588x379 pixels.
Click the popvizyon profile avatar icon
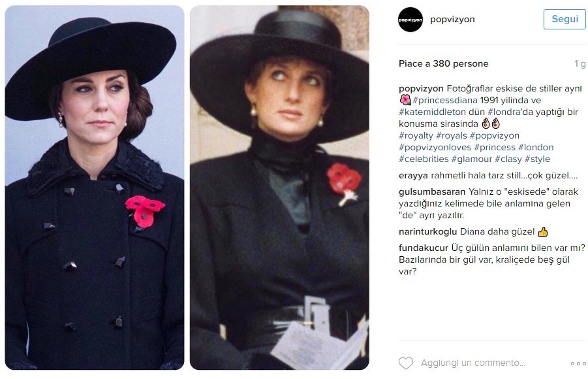coord(410,20)
